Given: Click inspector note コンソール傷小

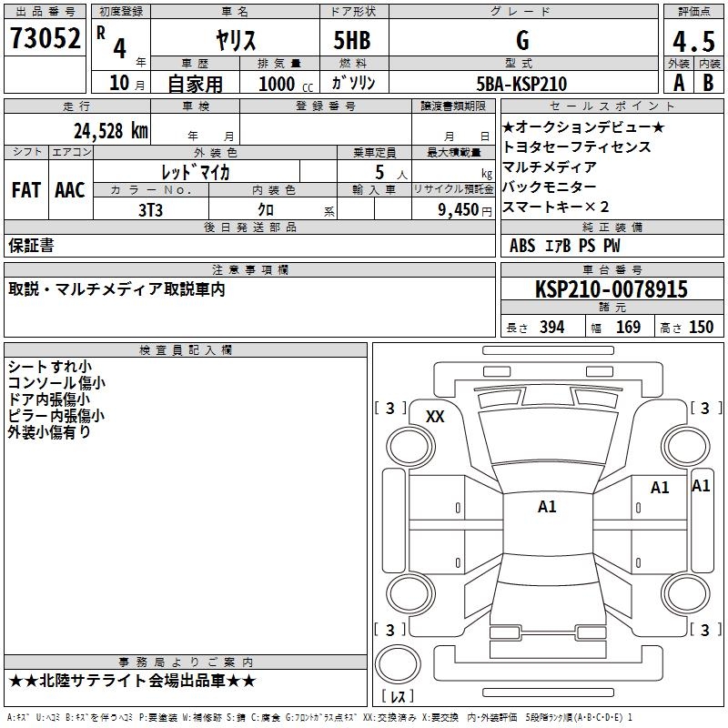Looking at the screenshot, I should pyautogui.click(x=56, y=382).
